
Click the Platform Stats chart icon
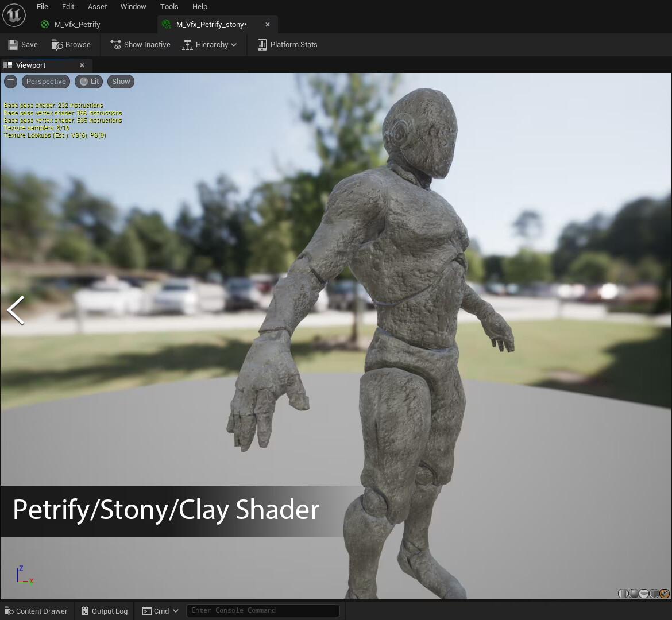(262, 45)
